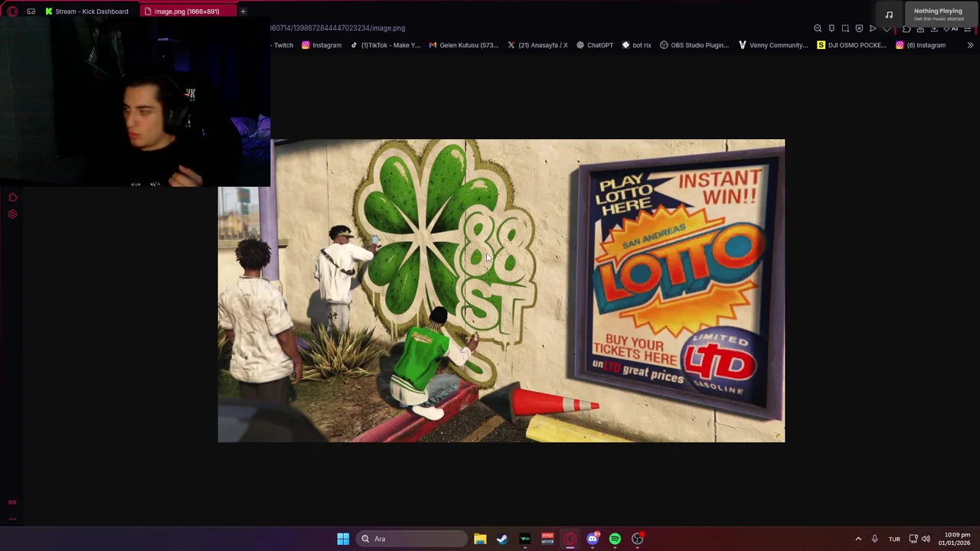Expand the bookmarks overflow double chevron
Image resolution: width=980 pixels, height=551 pixels.
(970, 45)
